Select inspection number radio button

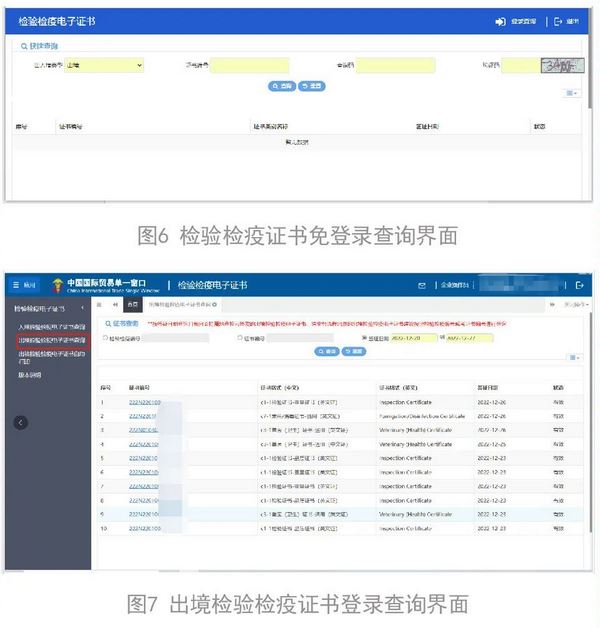(x=106, y=338)
